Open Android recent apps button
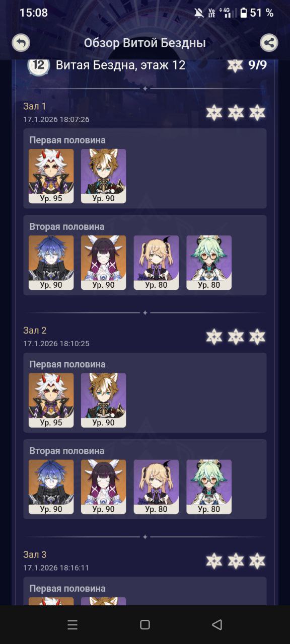Screen dimensions: 290x644 [72, 625]
